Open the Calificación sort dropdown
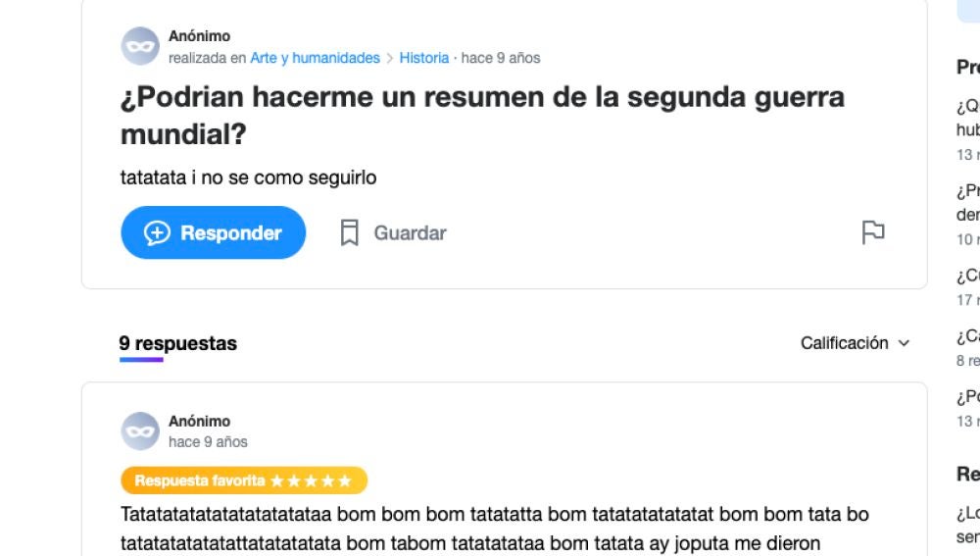 click(x=855, y=343)
